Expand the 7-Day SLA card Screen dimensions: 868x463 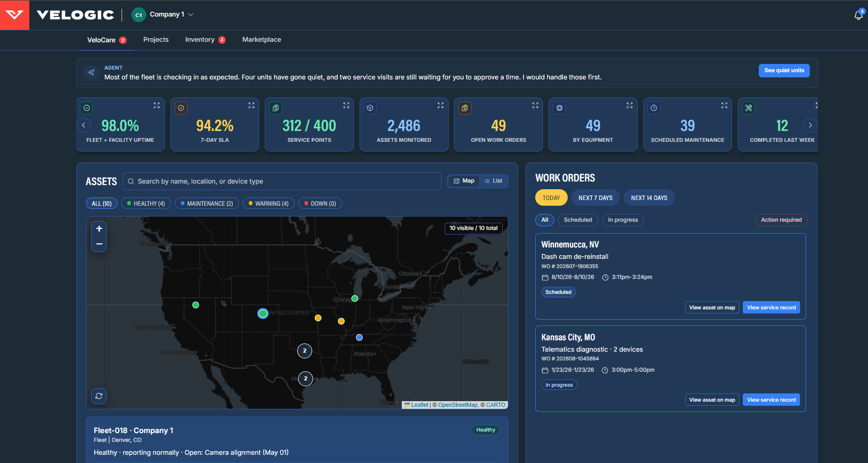[x=251, y=105]
